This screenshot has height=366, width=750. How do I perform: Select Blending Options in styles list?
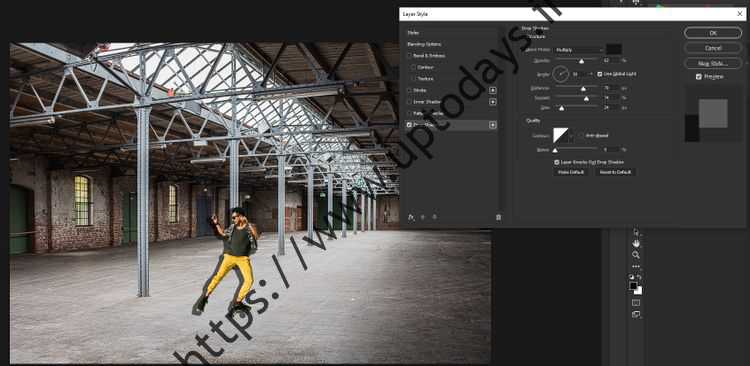click(424, 44)
